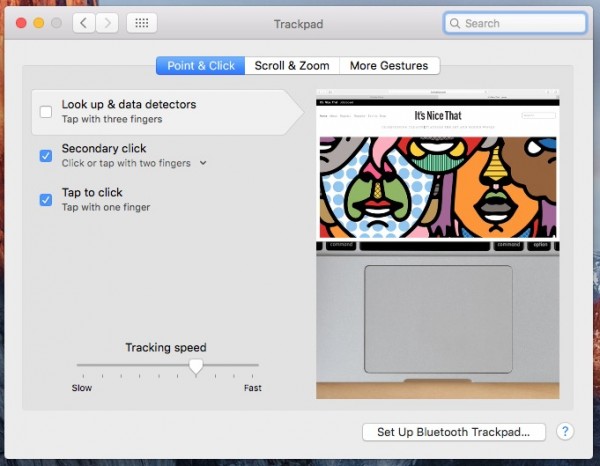Click the Tracking speed slider knob
The height and width of the screenshot is (466, 600).
click(196, 366)
